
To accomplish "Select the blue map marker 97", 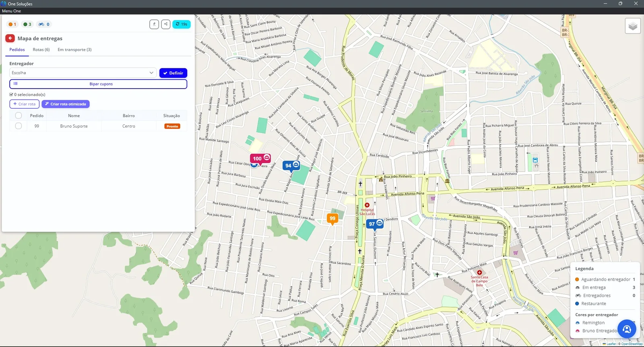I will click(x=375, y=224).
